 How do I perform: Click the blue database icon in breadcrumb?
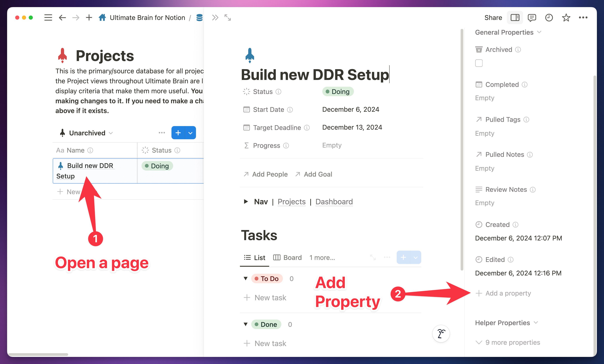[200, 18]
